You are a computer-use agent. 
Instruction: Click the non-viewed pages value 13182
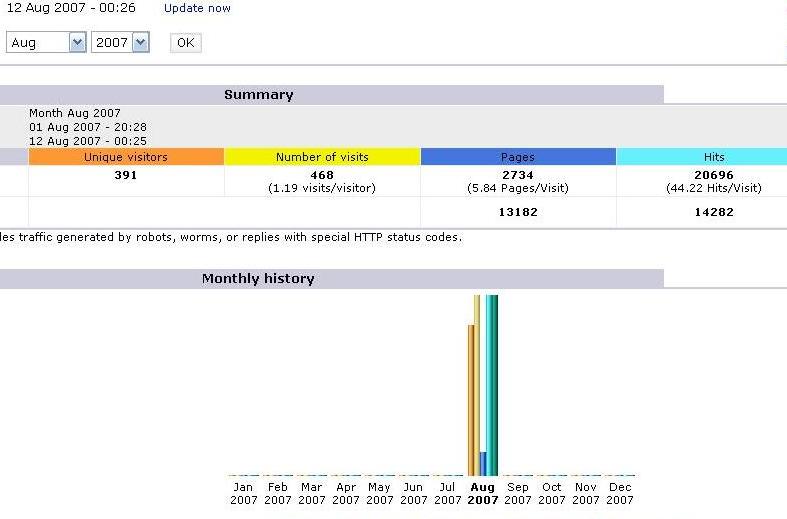point(518,212)
